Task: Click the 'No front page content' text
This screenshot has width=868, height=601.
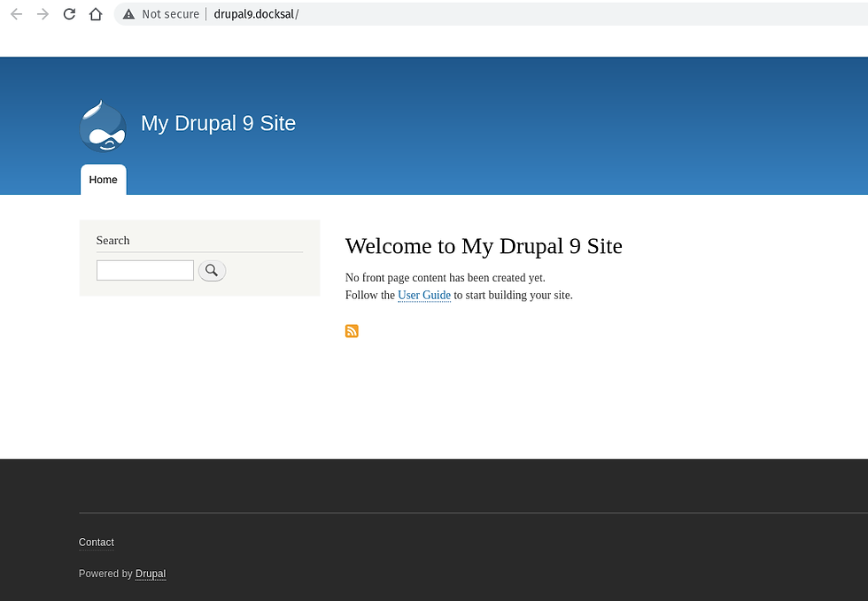Action: point(445,278)
